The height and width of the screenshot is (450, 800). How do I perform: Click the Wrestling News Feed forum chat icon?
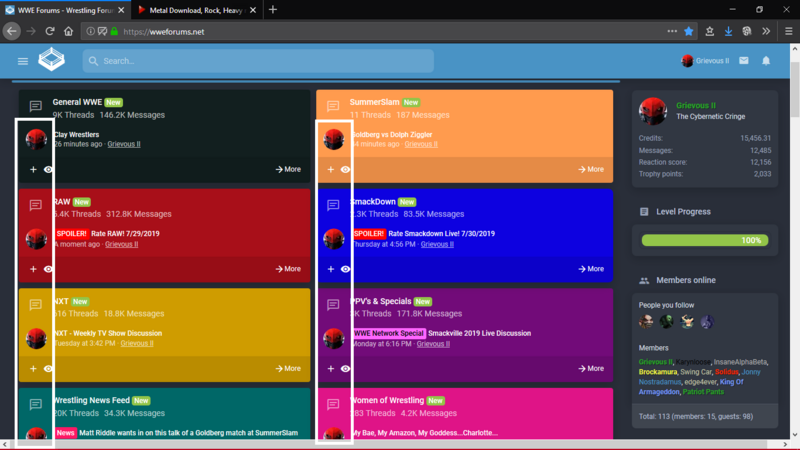[x=35, y=405]
